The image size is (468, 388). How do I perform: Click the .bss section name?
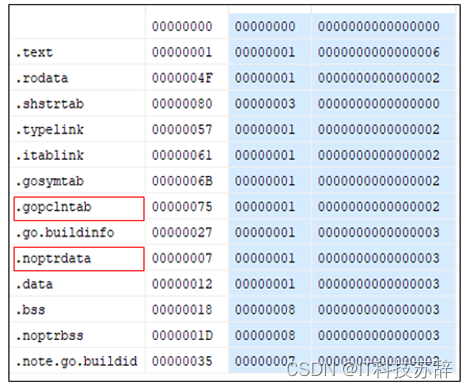pyautogui.click(x=30, y=310)
